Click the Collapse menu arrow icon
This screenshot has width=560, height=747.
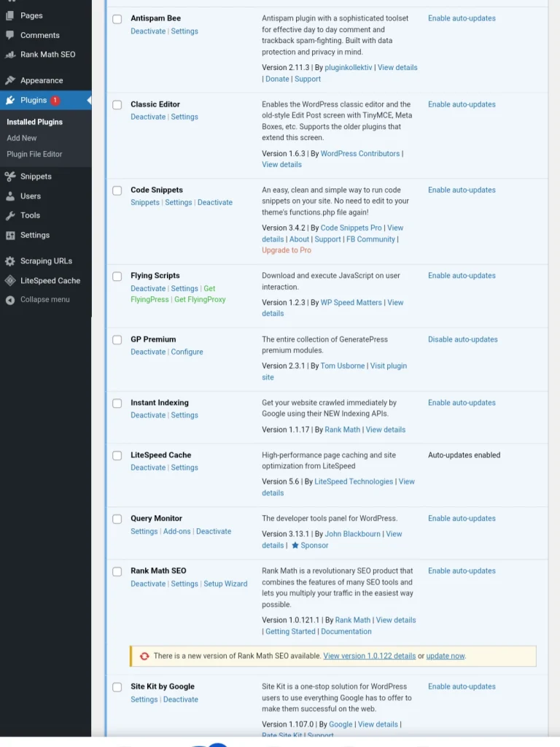pos(10,300)
